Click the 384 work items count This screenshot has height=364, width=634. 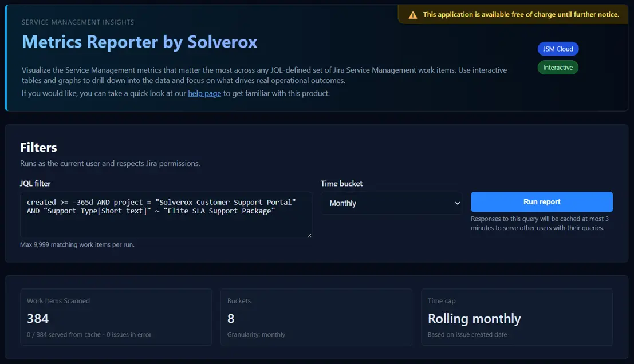pos(38,319)
